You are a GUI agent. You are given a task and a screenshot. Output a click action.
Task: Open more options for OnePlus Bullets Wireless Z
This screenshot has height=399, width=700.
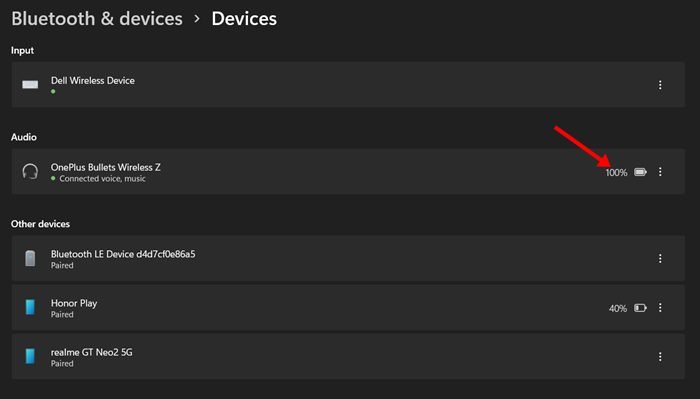click(x=660, y=172)
